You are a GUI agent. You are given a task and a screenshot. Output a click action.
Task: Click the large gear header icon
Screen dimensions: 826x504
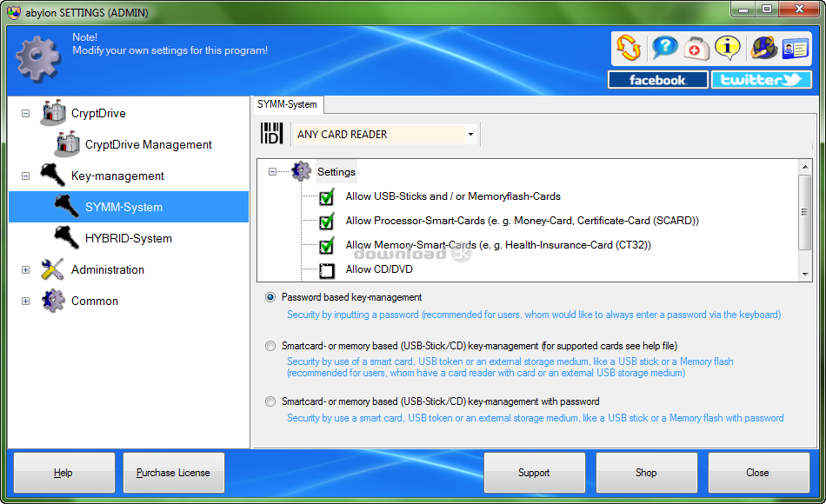click(38, 58)
